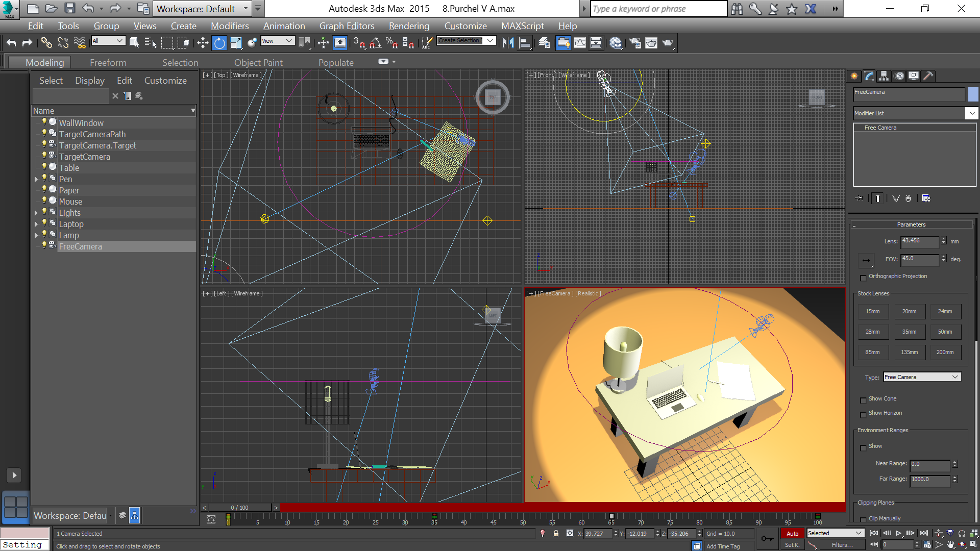
Task: Toggle visibility bulb for Table
Action: (x=44, y=167)
